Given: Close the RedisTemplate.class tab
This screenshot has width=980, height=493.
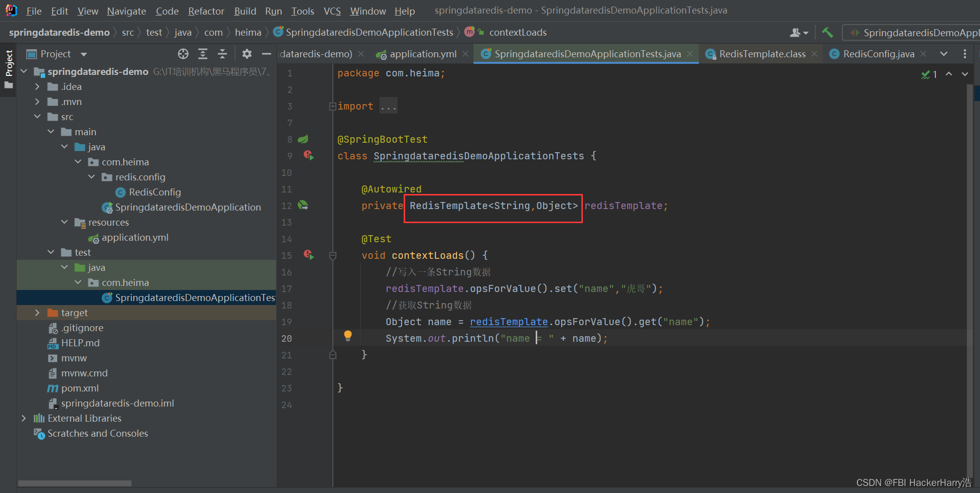Looking at the screenshot, I should (x=814, y=54).
